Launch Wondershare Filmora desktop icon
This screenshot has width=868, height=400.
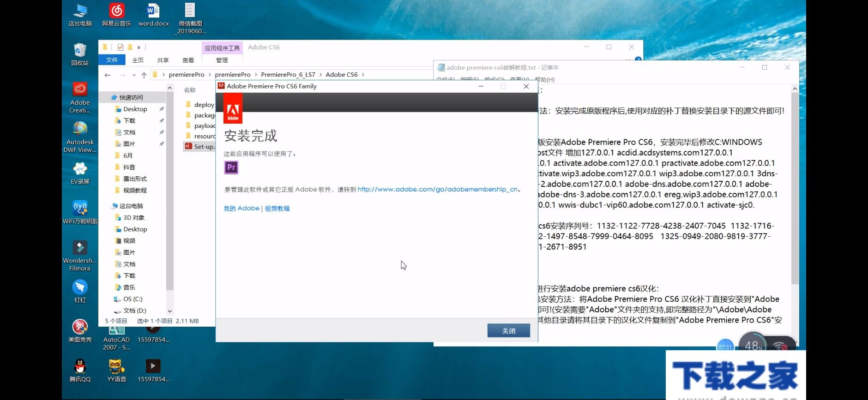pos(80,256)
